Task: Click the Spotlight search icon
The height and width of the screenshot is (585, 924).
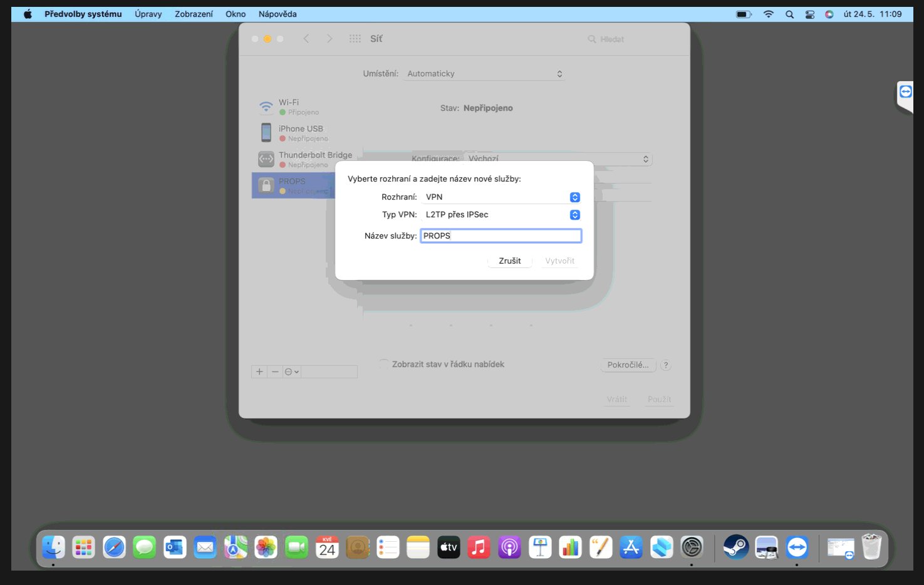Action: tap(789, 14)
